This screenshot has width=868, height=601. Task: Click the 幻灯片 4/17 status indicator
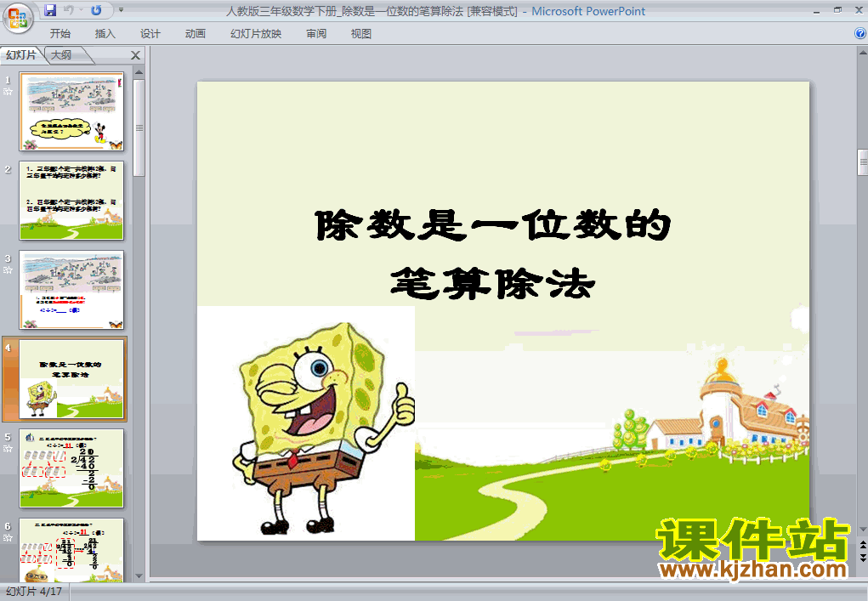[x=34, y=592]
